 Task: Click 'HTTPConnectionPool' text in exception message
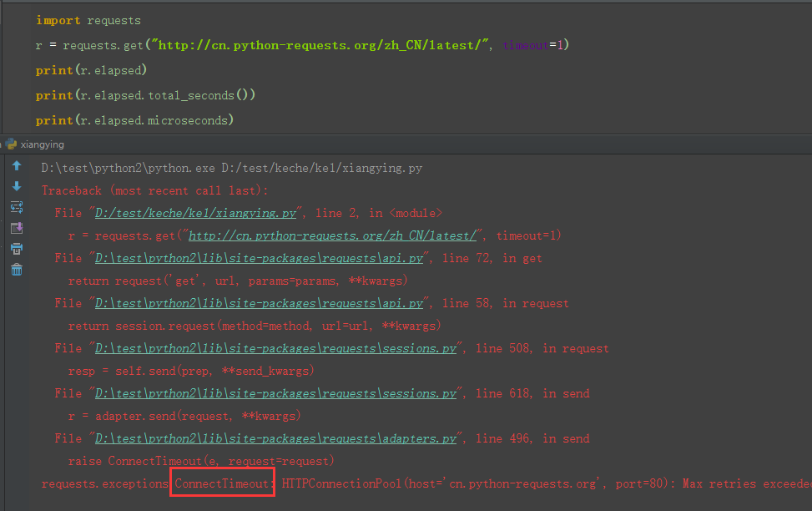pyautogui.click(x=342, y=483)
